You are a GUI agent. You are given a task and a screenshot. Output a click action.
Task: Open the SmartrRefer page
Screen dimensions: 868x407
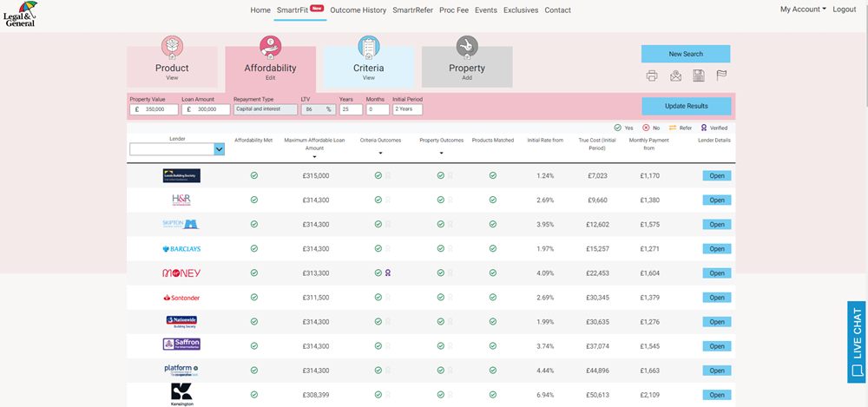click(x=413, y=10)
